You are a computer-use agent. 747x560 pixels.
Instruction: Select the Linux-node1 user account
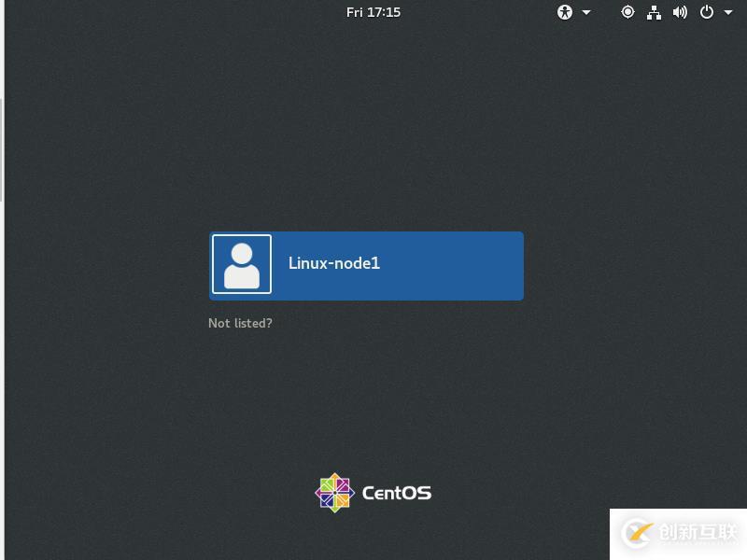tap(366, 266)
